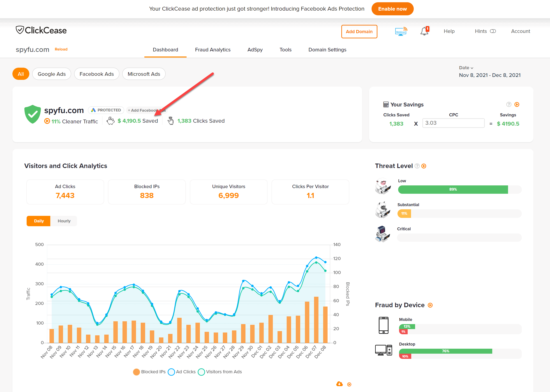Click the Add Domain button
Image resolution: width=550 pixels, height=392 pixels.
point(359,32)
